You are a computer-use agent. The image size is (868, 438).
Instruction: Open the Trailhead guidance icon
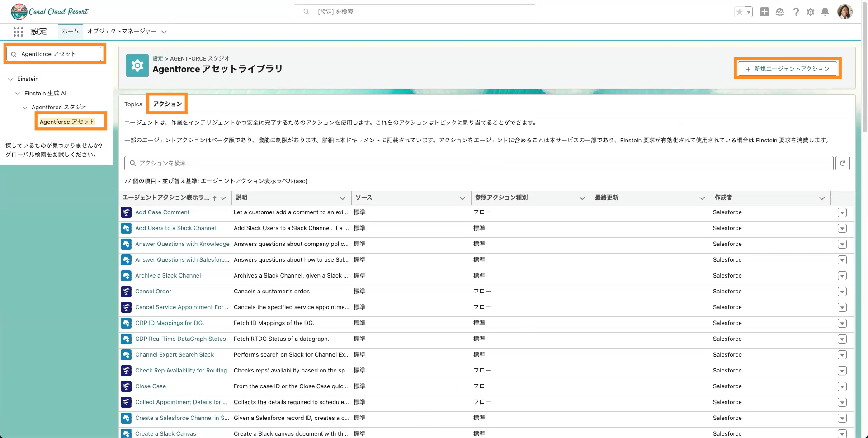pyautogui.click(x=780, y=12)
